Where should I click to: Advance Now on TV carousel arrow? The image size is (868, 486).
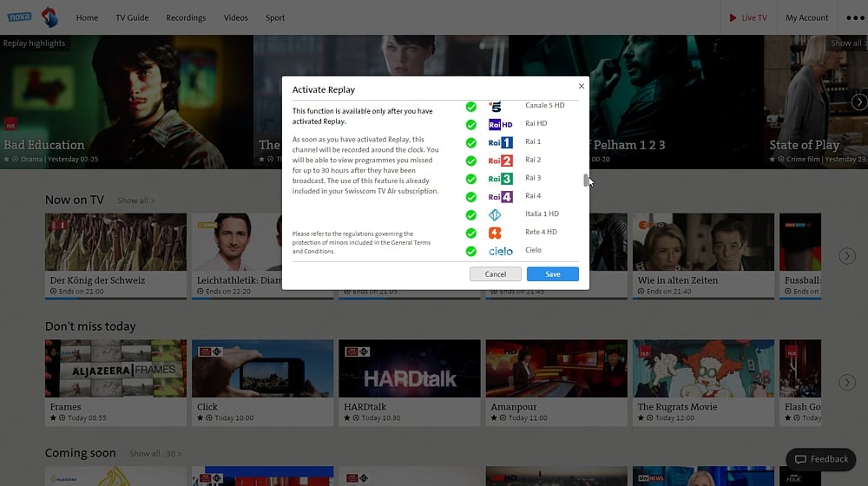847,256
